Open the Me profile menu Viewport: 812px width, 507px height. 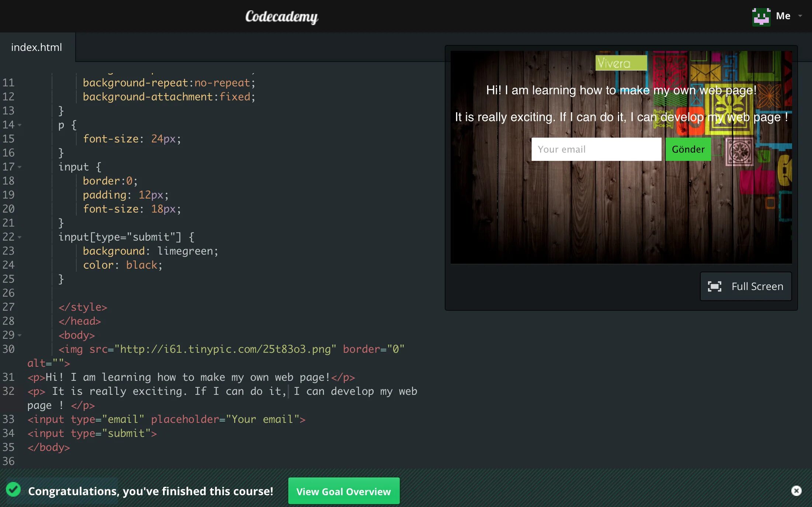(x=783, y=16)
